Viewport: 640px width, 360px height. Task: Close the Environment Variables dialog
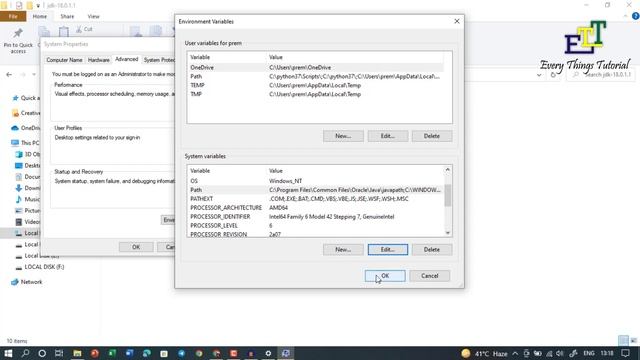coord(457,21)
